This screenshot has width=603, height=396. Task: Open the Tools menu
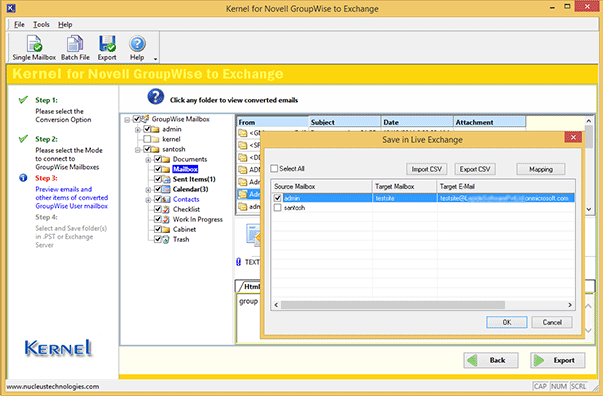click(41, 25)
